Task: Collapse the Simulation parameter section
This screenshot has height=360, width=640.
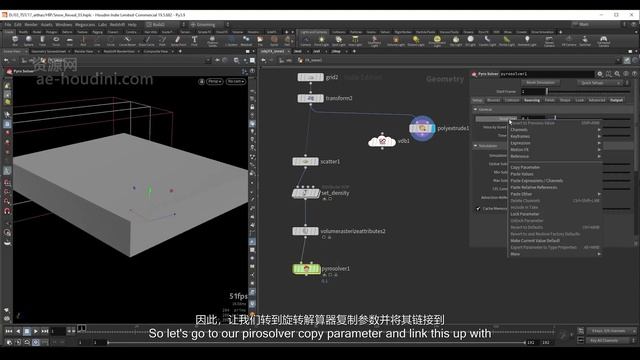Action: [x=476, y=146]
